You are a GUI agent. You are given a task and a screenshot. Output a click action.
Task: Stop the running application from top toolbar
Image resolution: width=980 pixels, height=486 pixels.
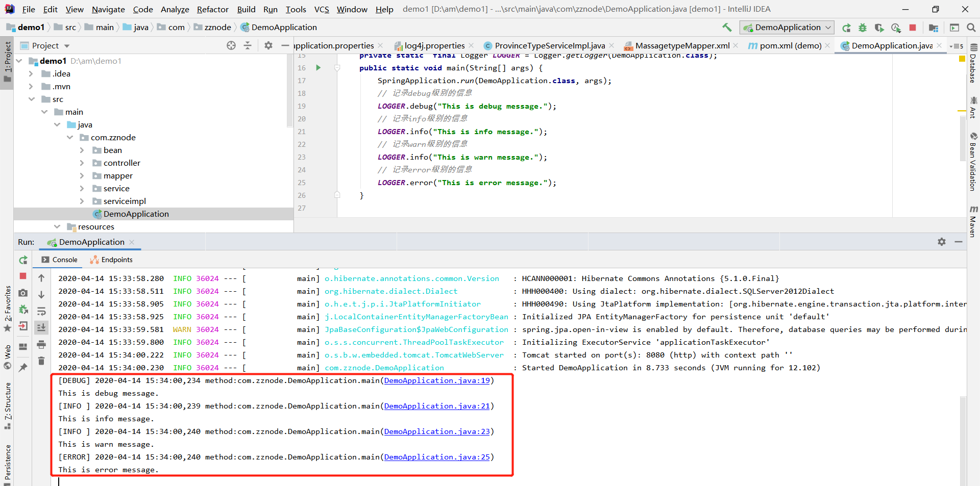click(913, 28)
